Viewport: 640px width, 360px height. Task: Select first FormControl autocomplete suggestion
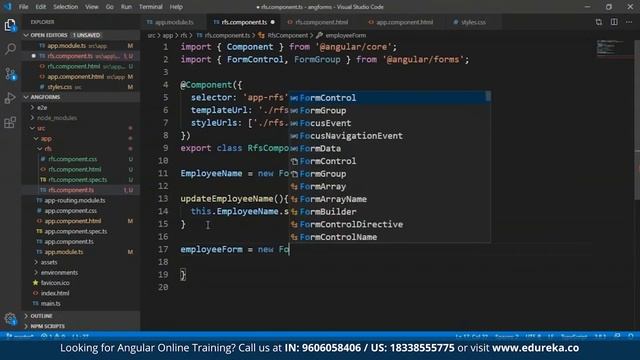tap(390, 98)
